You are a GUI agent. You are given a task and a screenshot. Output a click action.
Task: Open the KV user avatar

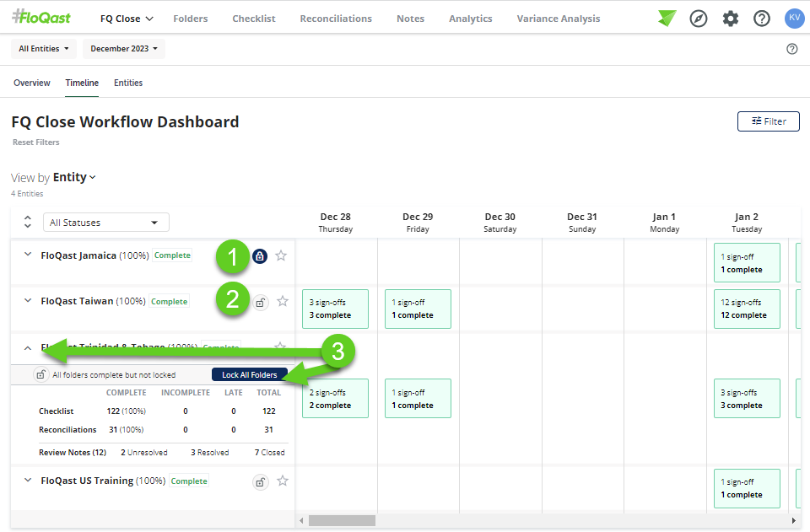(795, 18)
